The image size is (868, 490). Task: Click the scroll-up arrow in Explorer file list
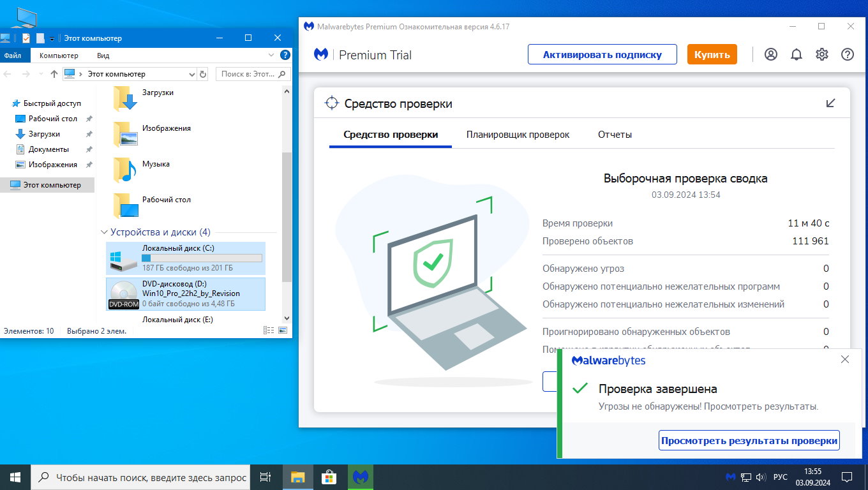tap(286, 92)
